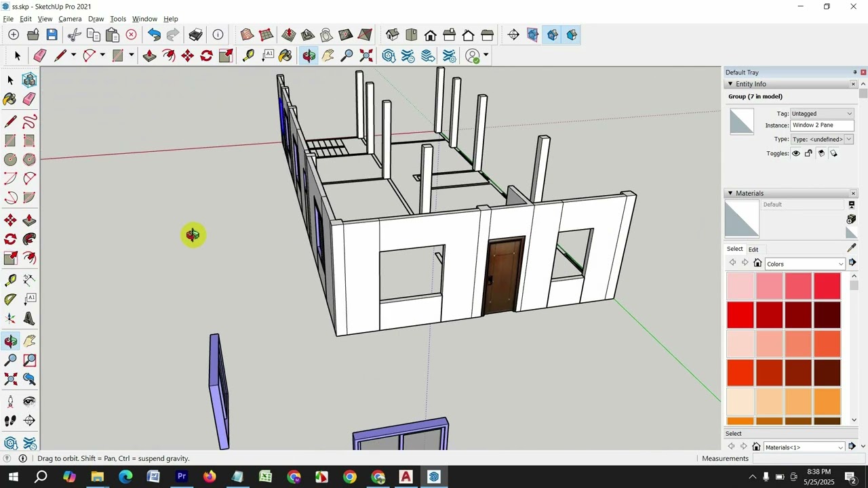
Task: Select the Sample Paint eyedropper in Materials
Action: tap(852, 247)
